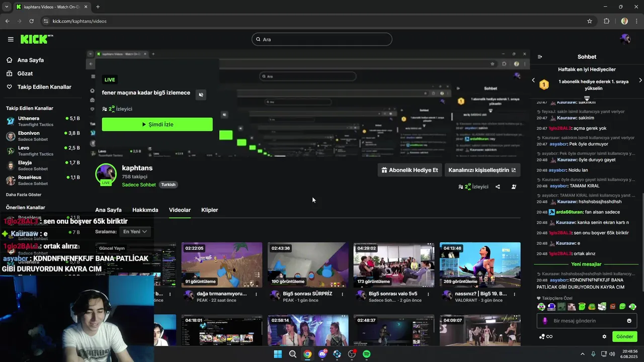Screen dimensions: 644x362
Task: Open RoseHeus under Takip Edilen Kanallar
Action: click(43, 180)
